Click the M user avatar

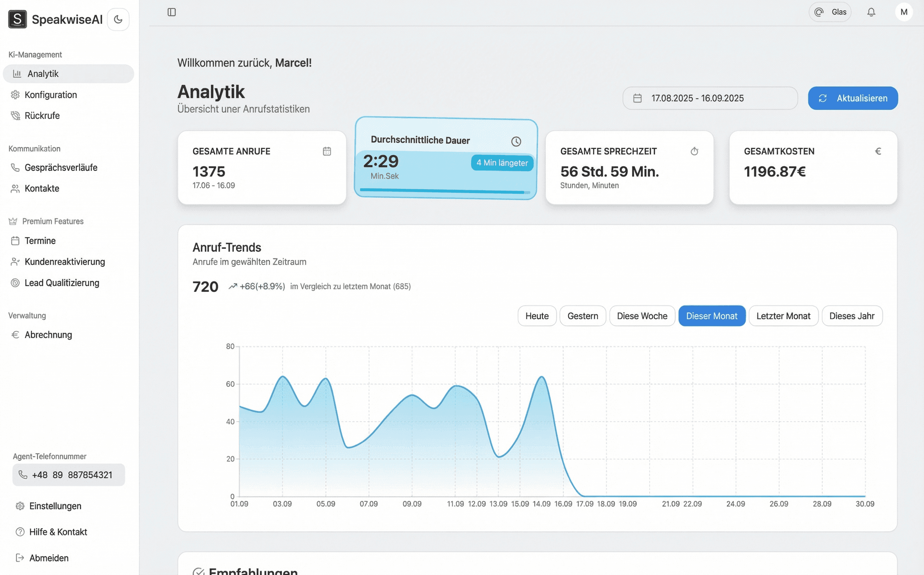[904, 12]
